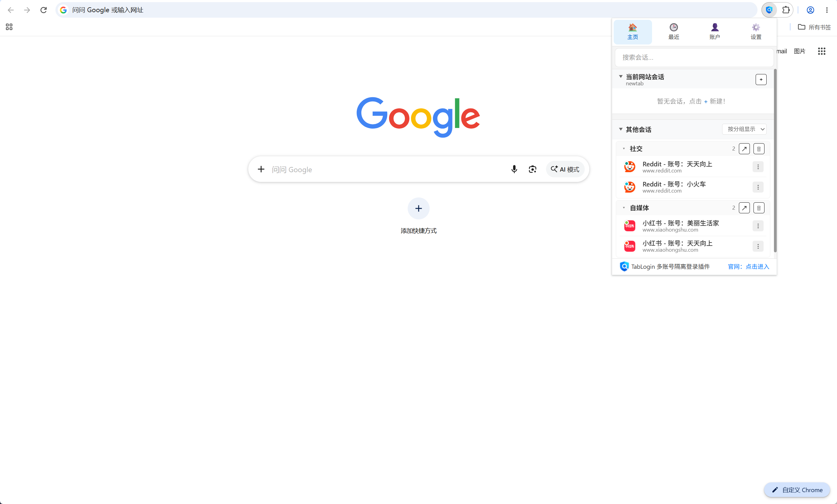Open Google apps grid icon
Image resolution: width=837 pixels, height=504 pixels.
pyautogui.click(x=821, y=51)
